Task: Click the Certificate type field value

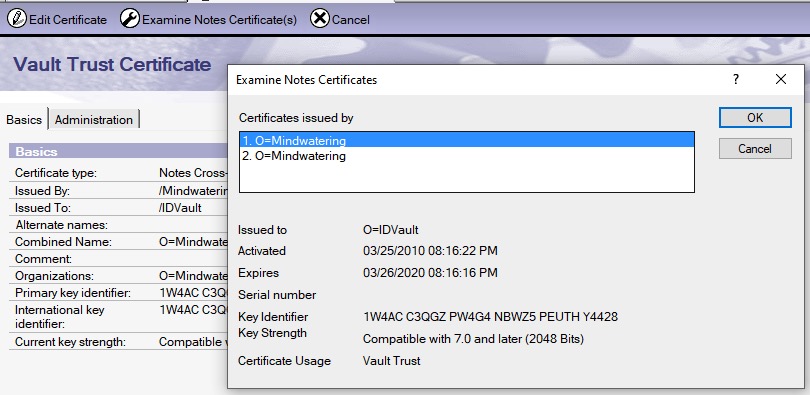Action: [193, 173]
